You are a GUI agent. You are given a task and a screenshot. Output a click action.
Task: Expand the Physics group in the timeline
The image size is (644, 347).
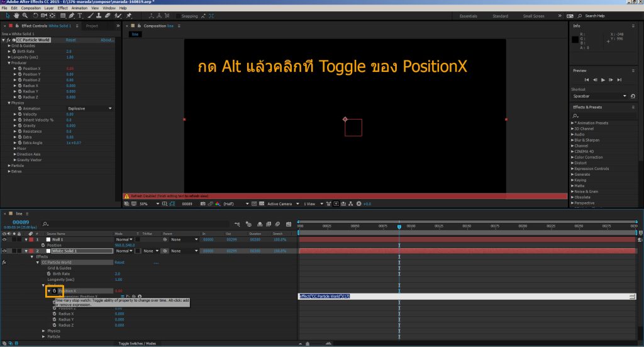(43, 331)
